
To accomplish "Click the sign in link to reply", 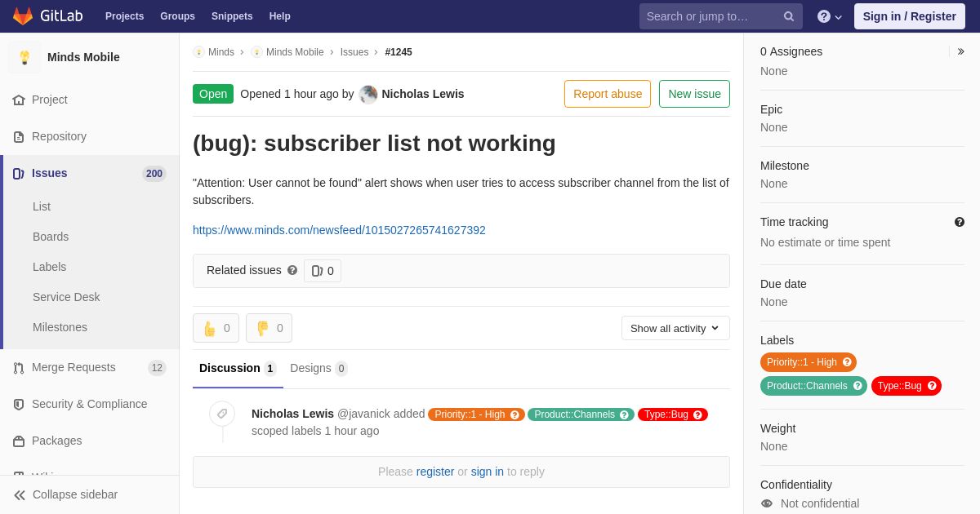I will (x=488, y=472).
